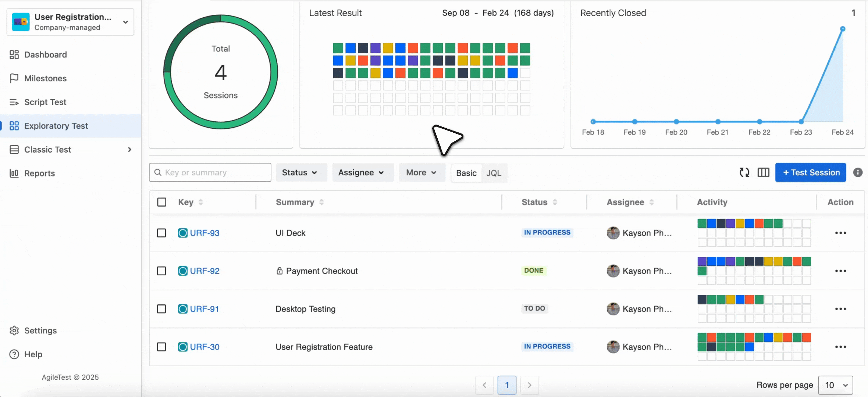The height and width of the screenshot is (397, 868).
Task: Click the + Test Session button
Action: 811,172
